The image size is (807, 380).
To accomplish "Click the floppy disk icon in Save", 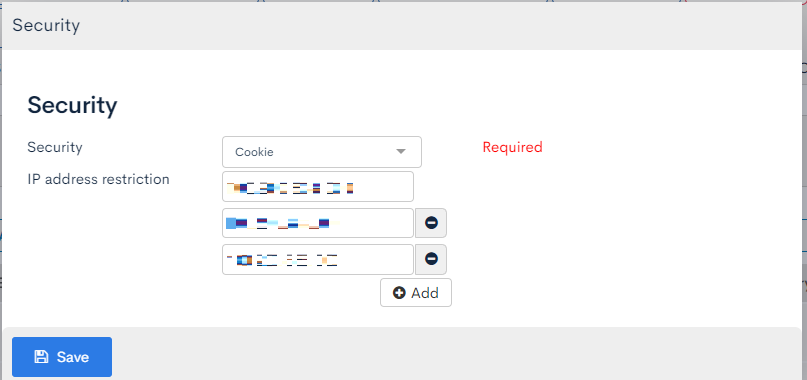I will point(41,357).
